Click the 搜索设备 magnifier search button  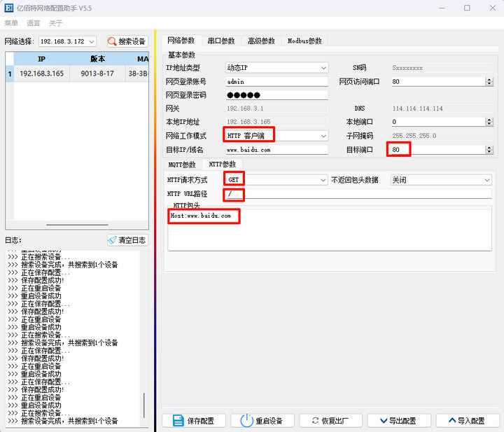[127, 41]
